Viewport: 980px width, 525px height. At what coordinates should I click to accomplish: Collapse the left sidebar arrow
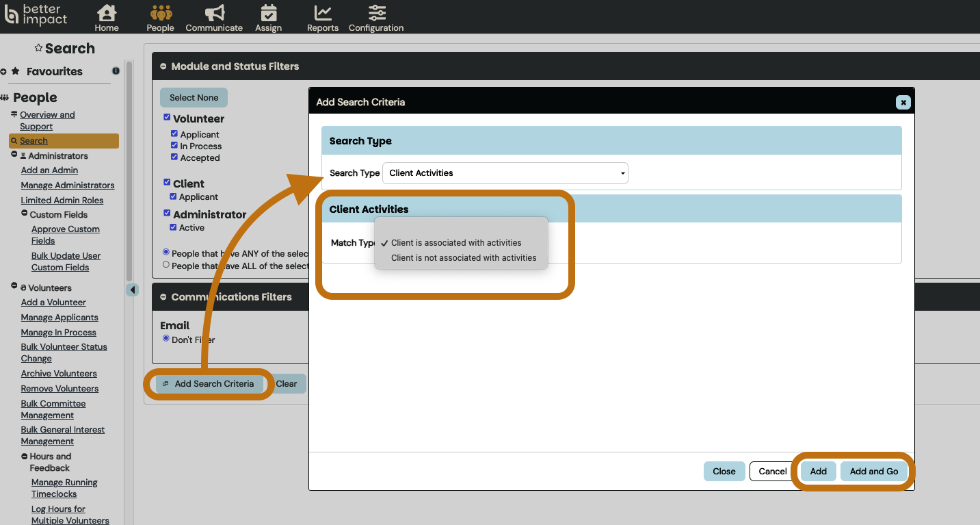pyautogui.click(x=133, y=290)
